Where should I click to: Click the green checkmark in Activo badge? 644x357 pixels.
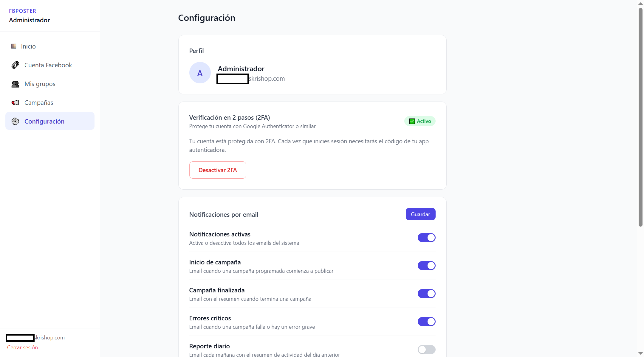coord(412,121)
